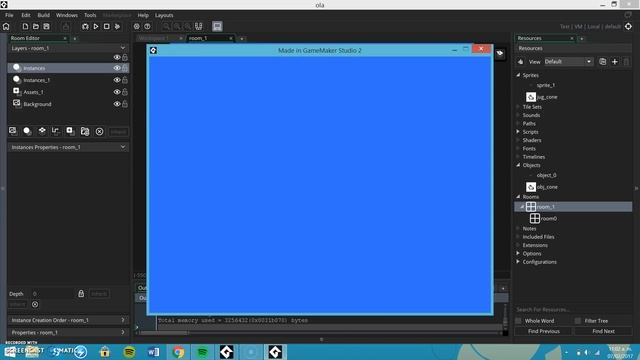Create new layer folder icon

85,131
